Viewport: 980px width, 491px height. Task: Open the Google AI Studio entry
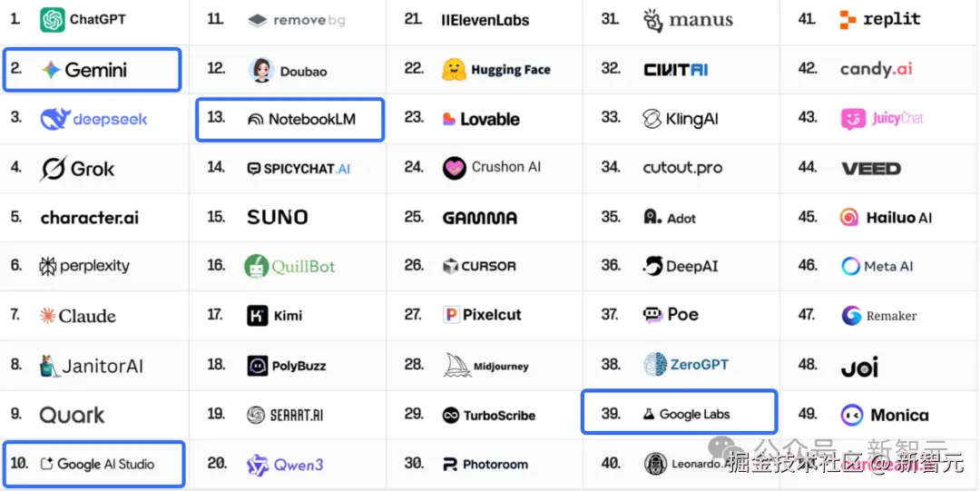(x=93, y=464)
